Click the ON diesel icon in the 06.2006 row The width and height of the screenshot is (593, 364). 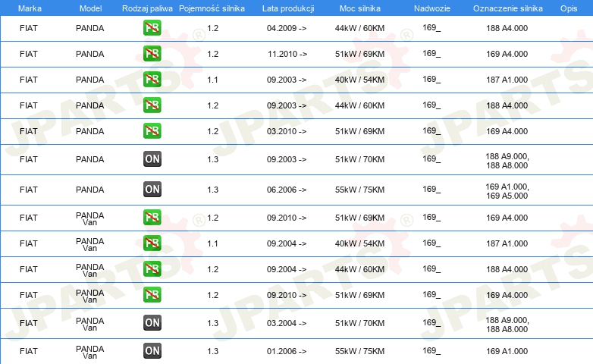click(152, 189)
